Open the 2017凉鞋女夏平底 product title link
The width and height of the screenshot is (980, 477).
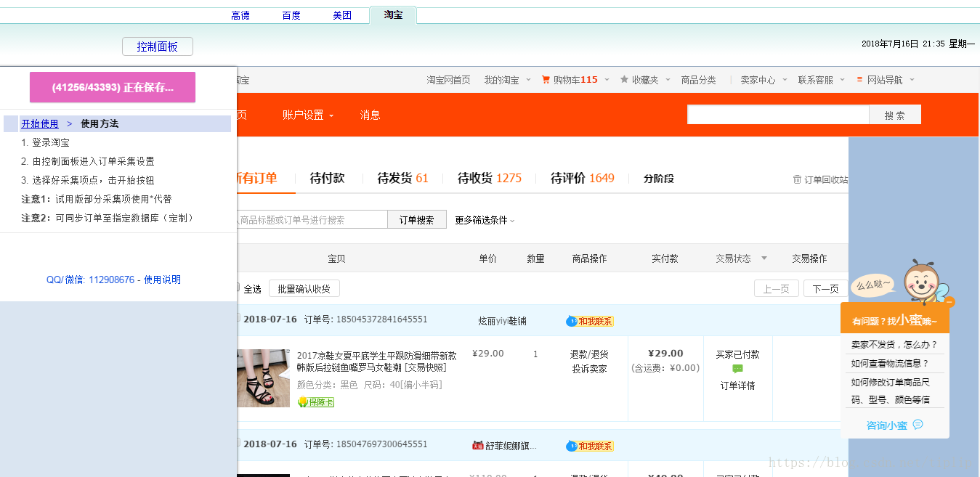click(376, 362)
